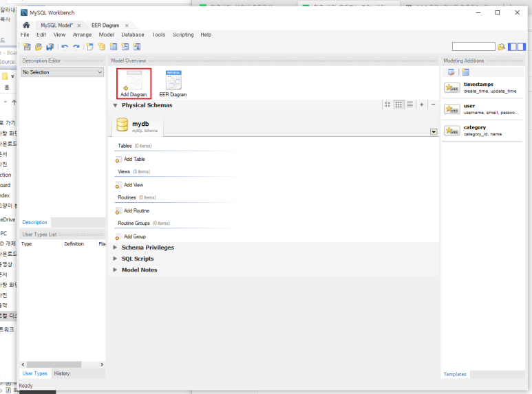Switch to the History tab
The height and width of the screenshot is (394, 532).
tap(62, 373)
